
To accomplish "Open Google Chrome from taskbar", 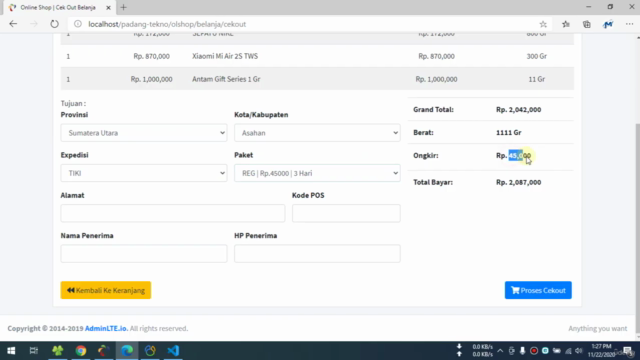I will coord(81,351).
